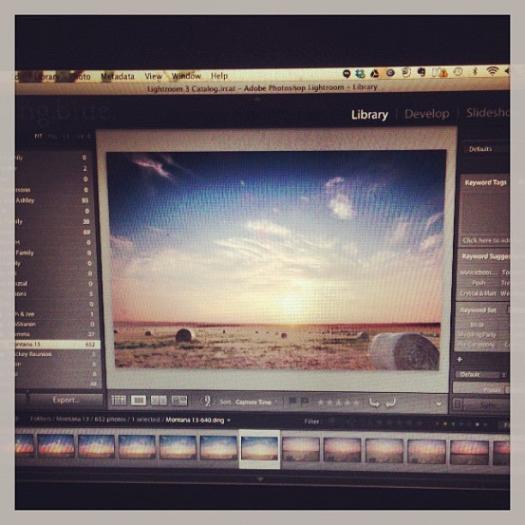The width and height of the screenshot is (525, 525).
Task: Switch to the Library module
Action: pos(370,115)
